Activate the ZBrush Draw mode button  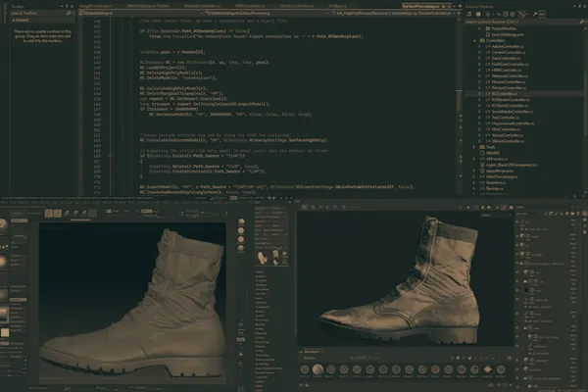click(58, 213)
